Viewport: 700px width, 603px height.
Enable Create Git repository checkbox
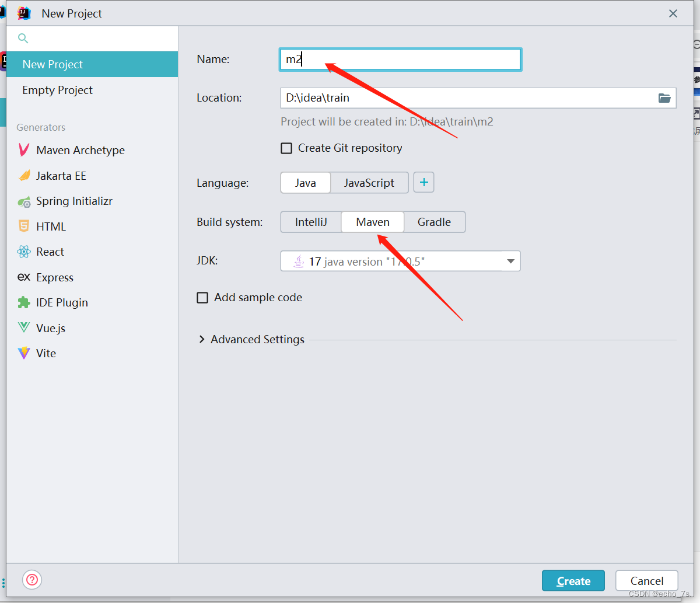tap(286, 148)
